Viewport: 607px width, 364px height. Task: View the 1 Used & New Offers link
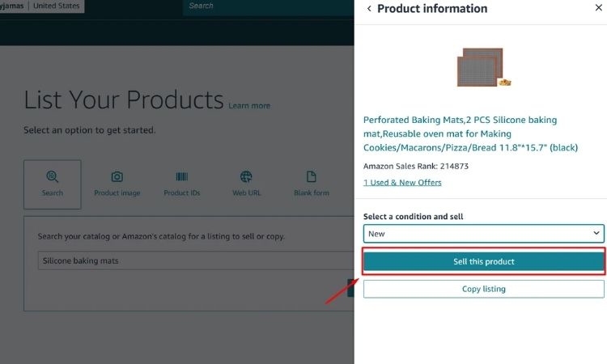402,183
